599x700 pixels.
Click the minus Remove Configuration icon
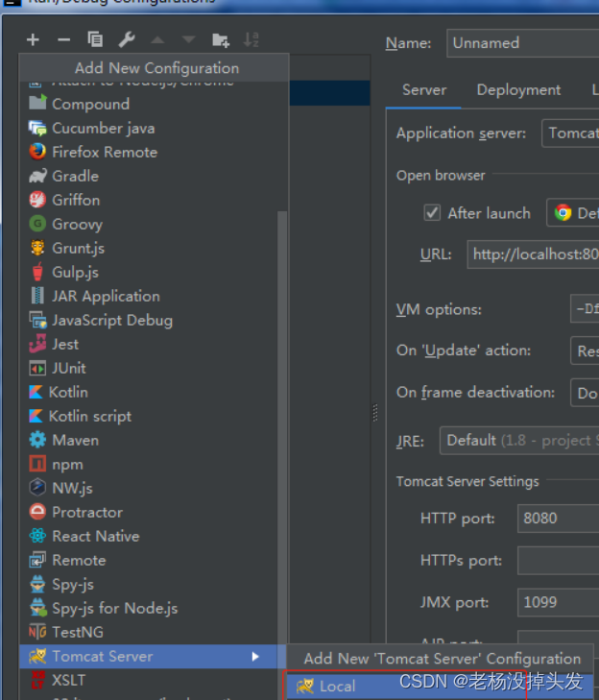pos(64,39)
